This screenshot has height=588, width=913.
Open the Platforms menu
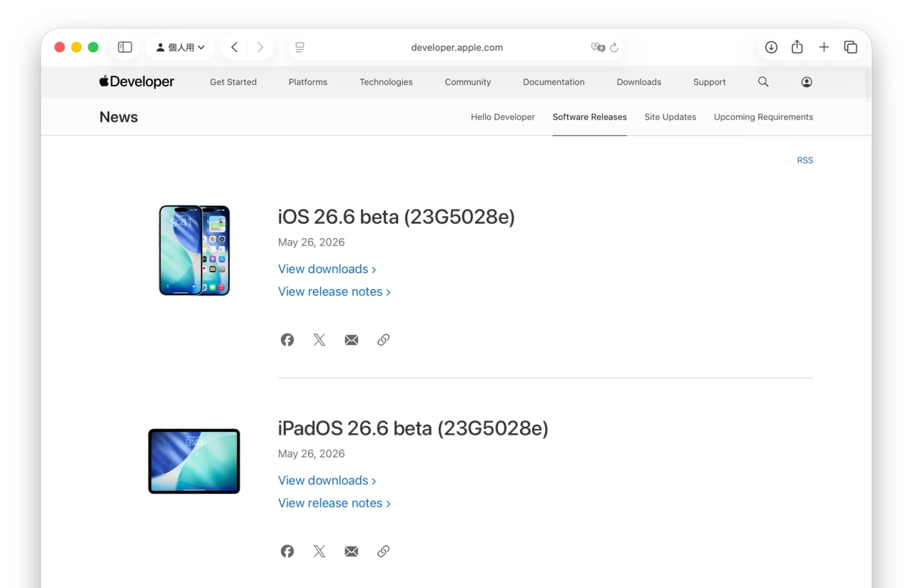[x=308, y=82]
